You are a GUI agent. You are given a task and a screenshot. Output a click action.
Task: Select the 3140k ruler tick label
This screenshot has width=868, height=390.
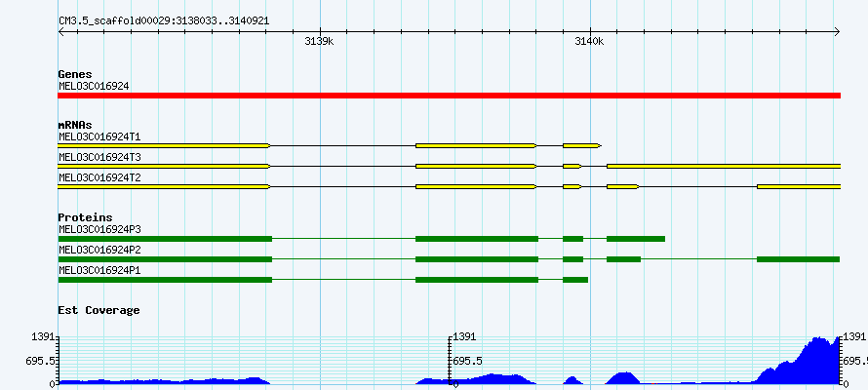pyautogui.click(x=589, y=42)
